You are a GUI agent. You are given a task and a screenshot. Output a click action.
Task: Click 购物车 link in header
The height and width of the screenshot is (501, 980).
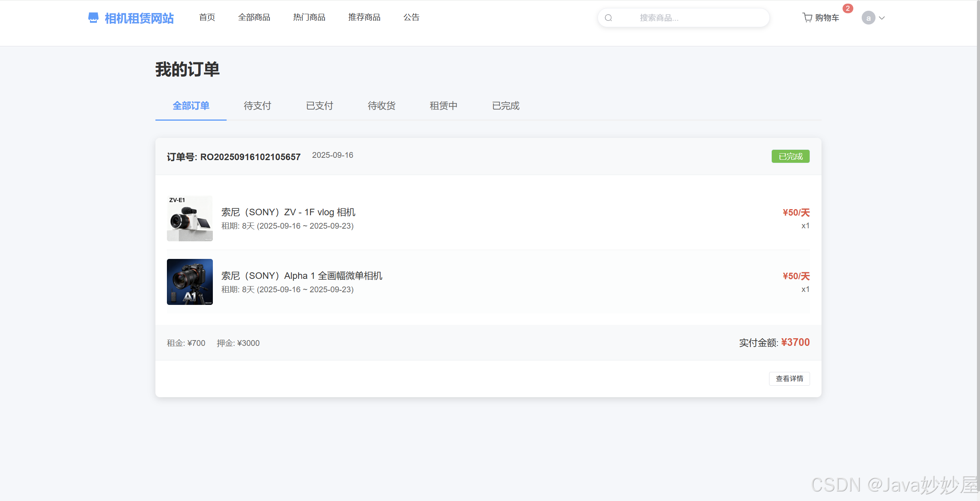click(x=827, y=18)
